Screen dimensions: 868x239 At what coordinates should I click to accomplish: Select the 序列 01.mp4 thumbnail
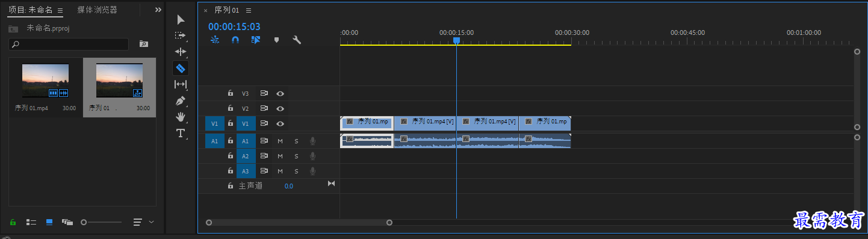46,81
